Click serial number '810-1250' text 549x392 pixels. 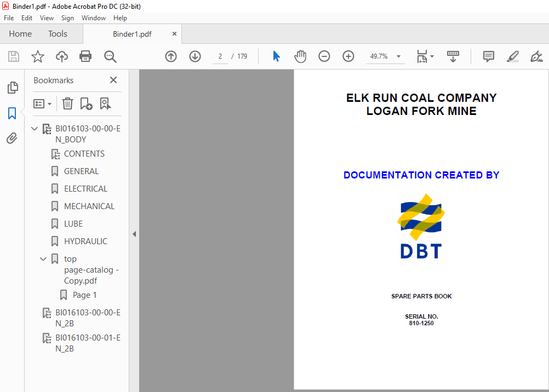point(421,324)
